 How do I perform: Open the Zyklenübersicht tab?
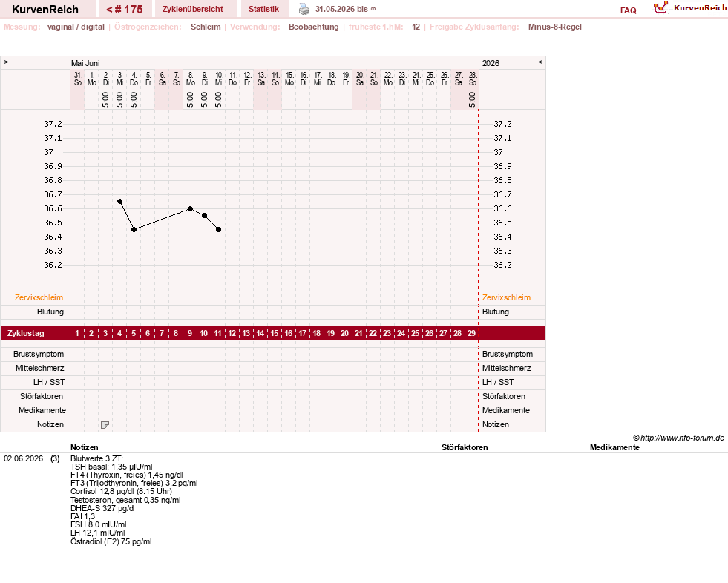pos(193,10)
